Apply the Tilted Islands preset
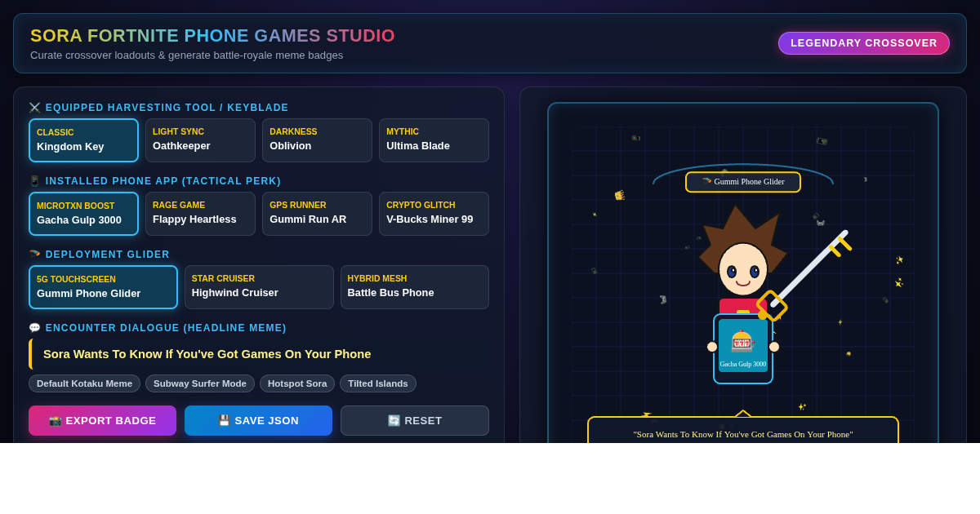Screen dimensions: 980x514 378,383
